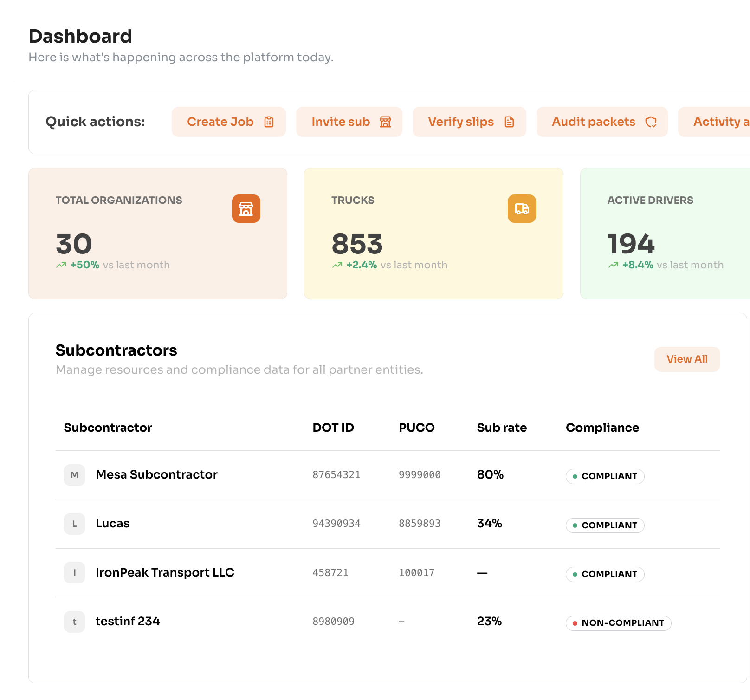Click the document icon on Verify slips
This screenshot has width=750, height=700.
510,122
